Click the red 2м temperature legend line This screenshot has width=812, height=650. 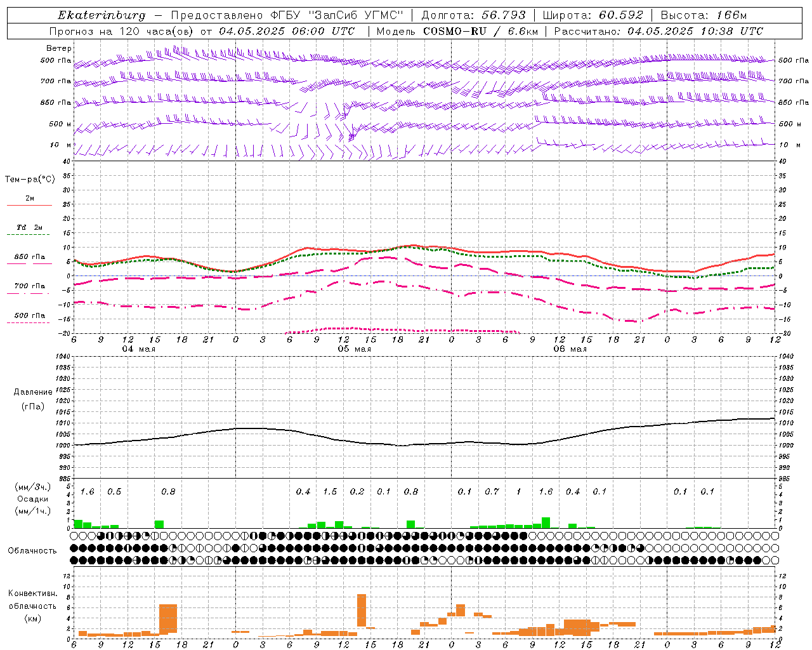[x=29, y=206]
